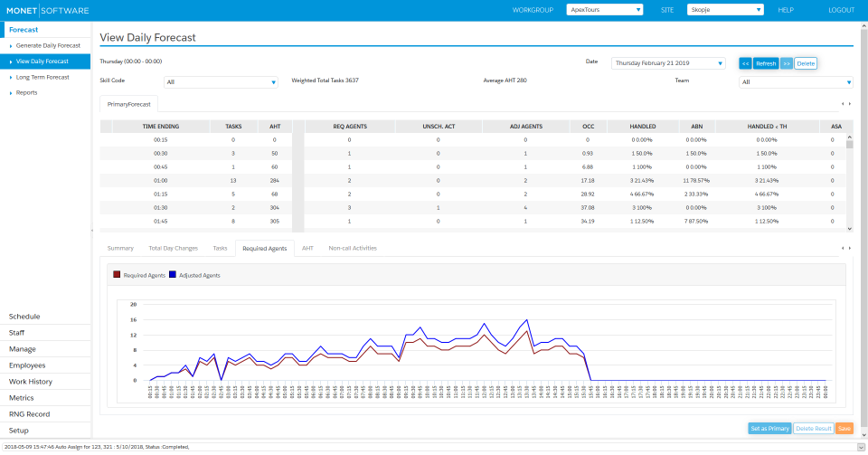Image resolution: width=868 pixels, height=455 pixels.
Task: Go to next day with >> button
Action: point(787,63)
